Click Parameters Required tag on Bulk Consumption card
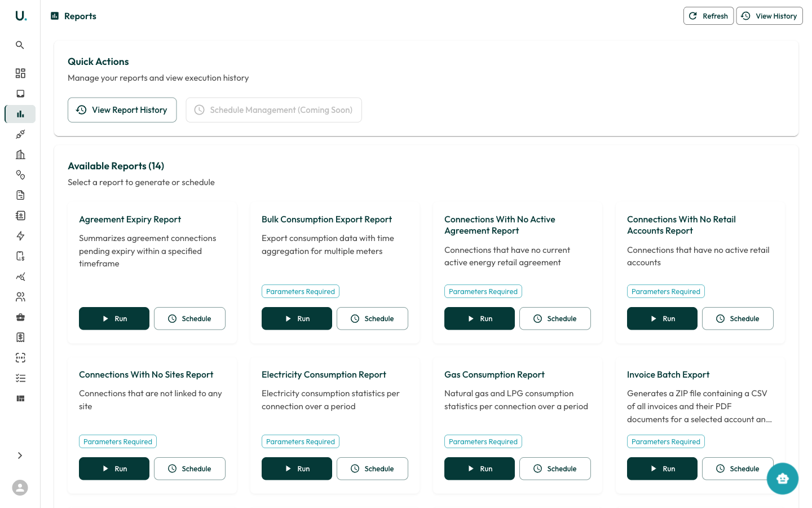The width and height of the screenshot is (812, 508). pyautogui.click(x=301, y=291)
